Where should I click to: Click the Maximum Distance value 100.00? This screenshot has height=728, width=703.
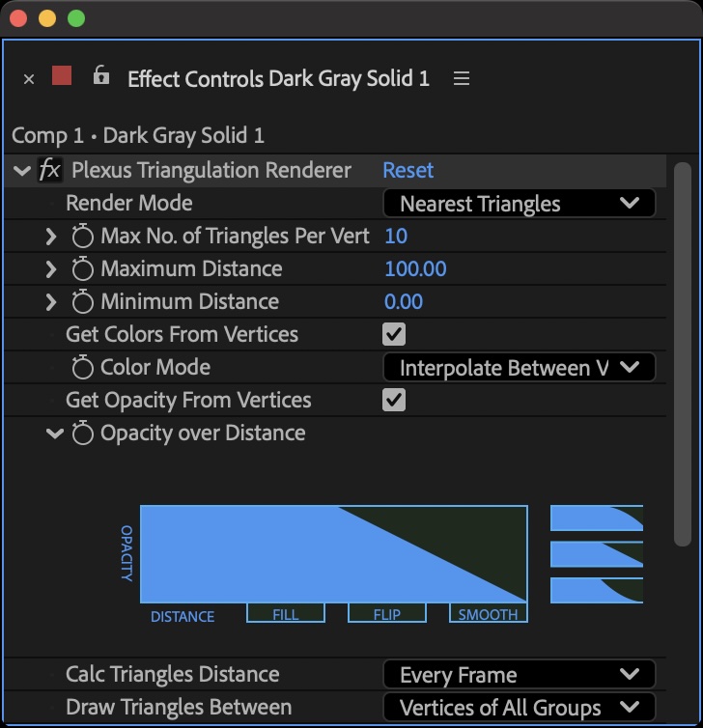[415, 269]
